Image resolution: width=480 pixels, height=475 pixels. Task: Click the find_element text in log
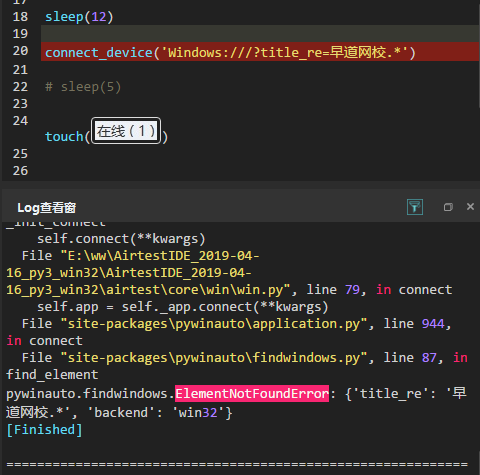[x=52, y=375]
